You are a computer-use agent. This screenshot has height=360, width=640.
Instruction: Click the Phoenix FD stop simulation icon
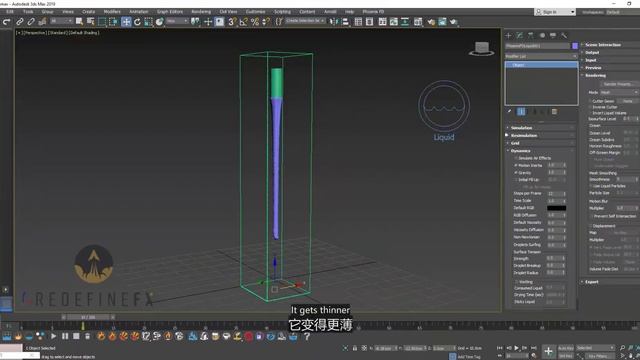click(x=76, y=336)
